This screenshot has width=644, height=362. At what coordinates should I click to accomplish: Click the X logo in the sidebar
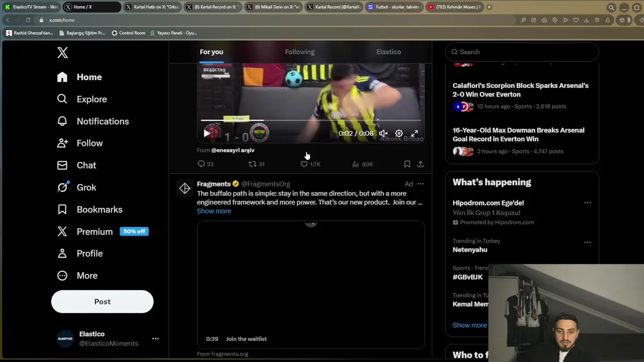click(x=62, y=53)
